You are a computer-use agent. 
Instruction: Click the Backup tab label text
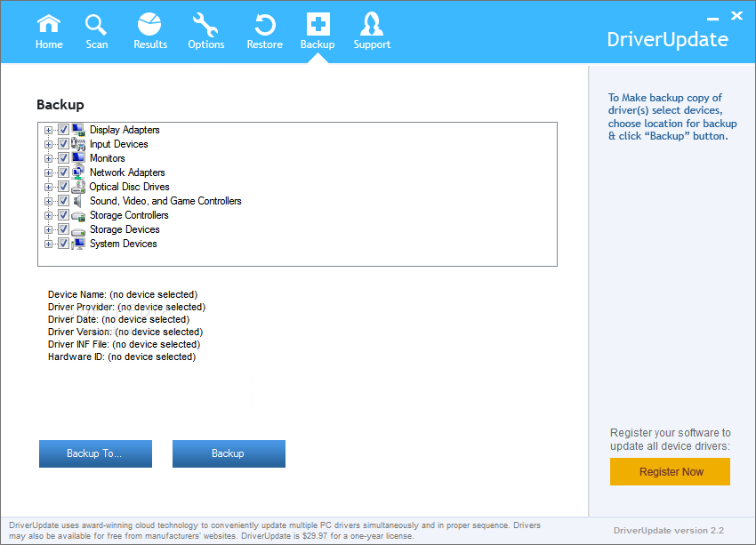[x=318, y=44]
